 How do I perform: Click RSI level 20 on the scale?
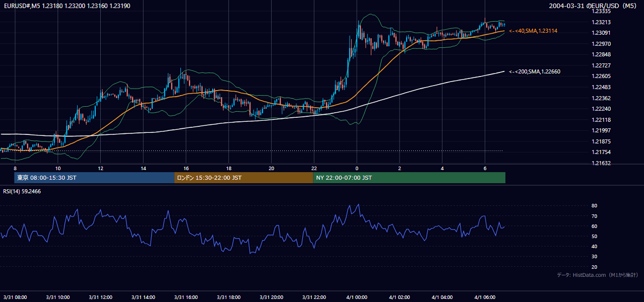[x=594, y=267]
